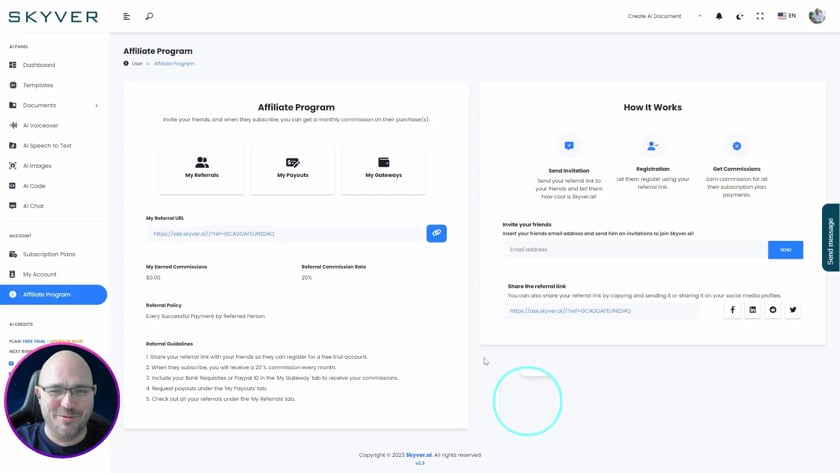This screenshot has width=840, height=473.
Task: Open My Gateways card
Action: 384,168
